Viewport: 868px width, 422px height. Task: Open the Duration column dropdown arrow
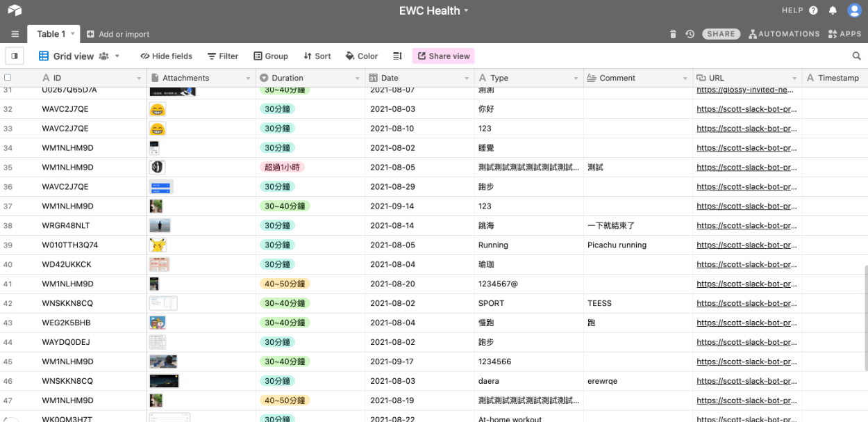point(358,79)
